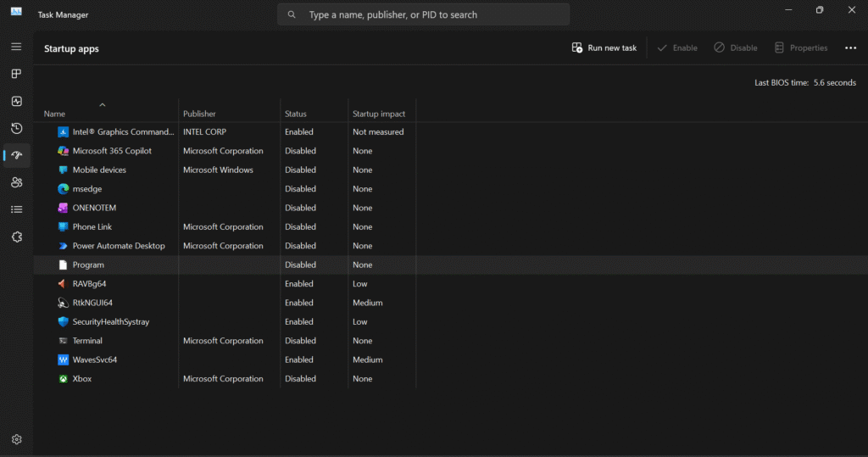This screenshot has width=868, height=457.
Task: Open the Processes page in sidebar
Action: click(x=16, y=74)
